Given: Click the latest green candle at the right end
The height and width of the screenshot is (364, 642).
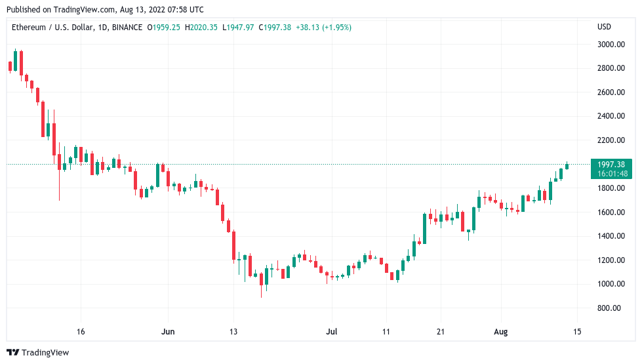Looking at the screenshot, I should point(567,167).
